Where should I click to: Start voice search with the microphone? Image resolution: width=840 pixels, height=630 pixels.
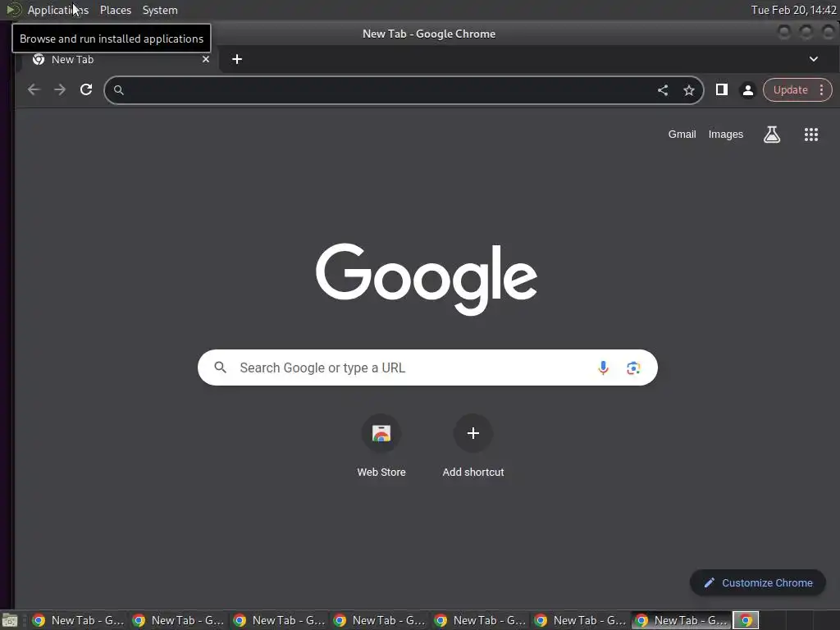click(x=603, y=367)
